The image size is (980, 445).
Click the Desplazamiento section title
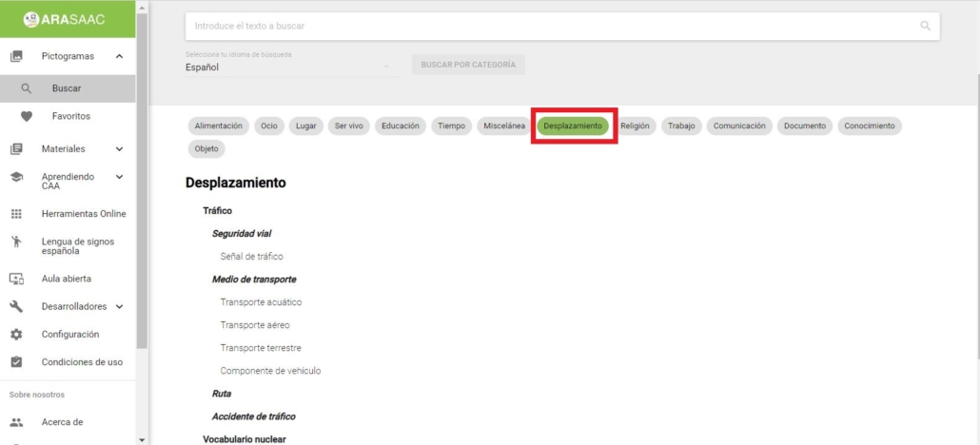pyautogui.click(x=236, y=183)
